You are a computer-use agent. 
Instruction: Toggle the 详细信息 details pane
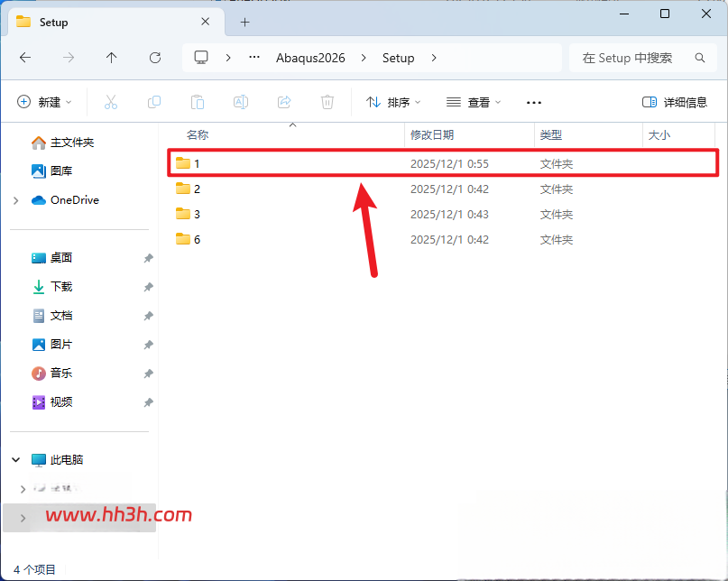coord(674,102)
